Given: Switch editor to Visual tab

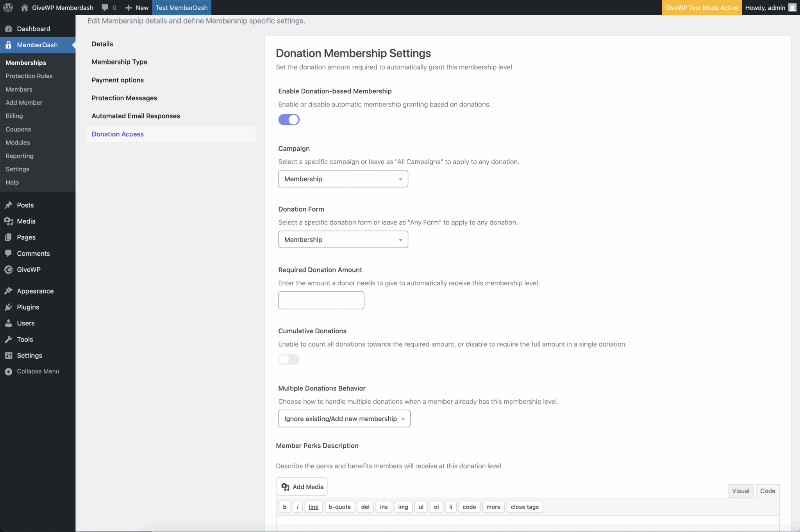Looking at the screenshot, I should pyautogui.click(x=741, y=491).
